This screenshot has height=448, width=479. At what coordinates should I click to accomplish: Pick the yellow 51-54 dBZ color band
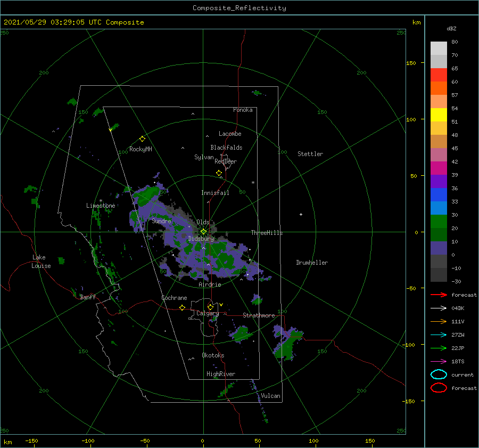click(439, 115)
